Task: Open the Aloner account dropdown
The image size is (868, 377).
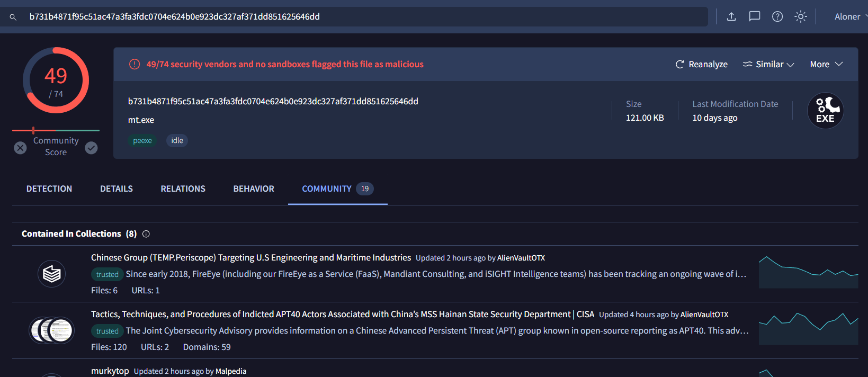Action: pos(850,16)
